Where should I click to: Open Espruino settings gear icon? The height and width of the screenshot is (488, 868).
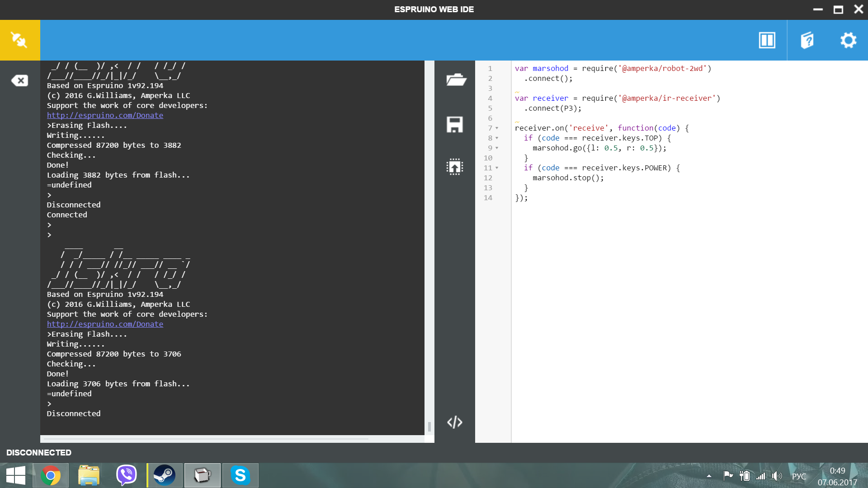pos(848,39)
